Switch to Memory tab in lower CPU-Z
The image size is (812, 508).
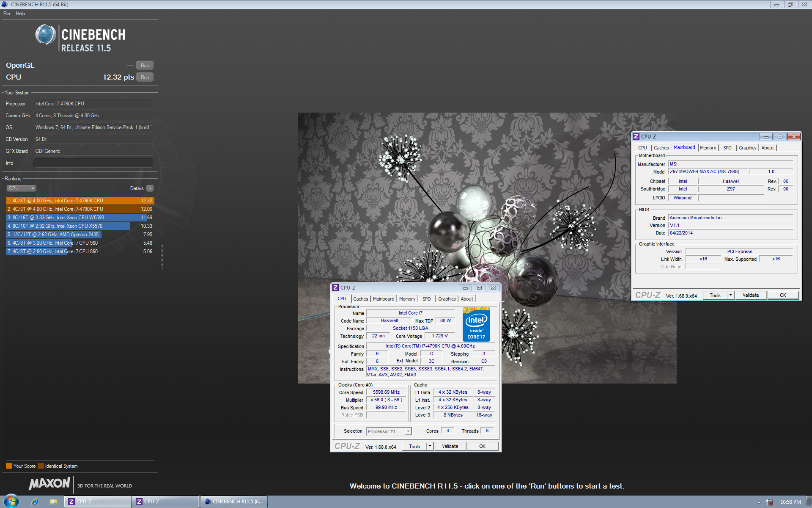407,299
